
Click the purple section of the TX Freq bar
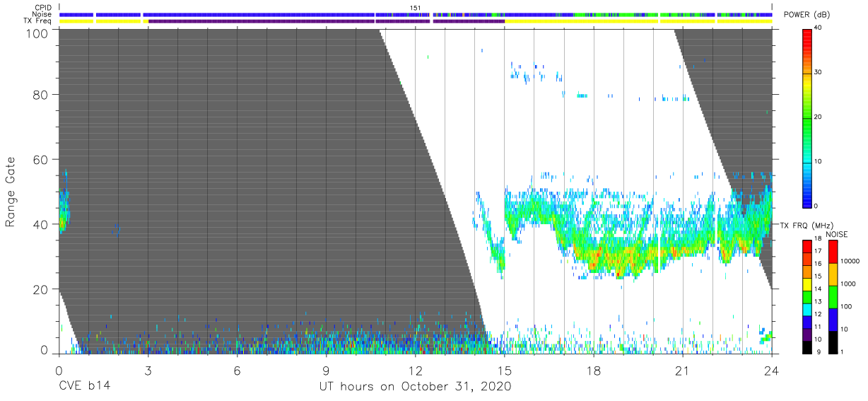pyautogui.click(x=325, y=21)
